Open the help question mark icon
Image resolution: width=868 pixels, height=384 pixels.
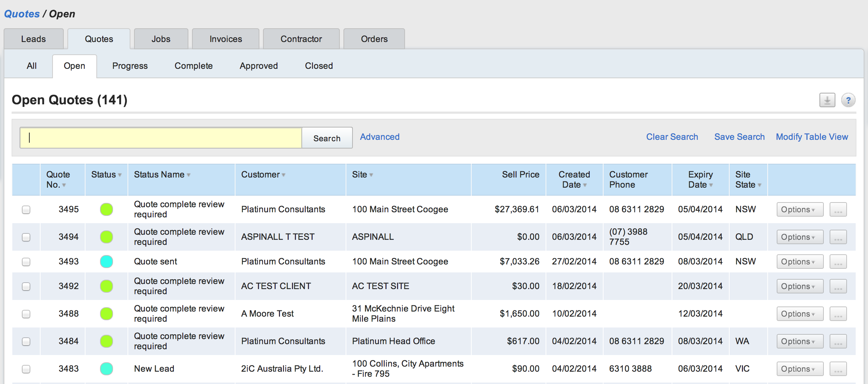(848, 100)
